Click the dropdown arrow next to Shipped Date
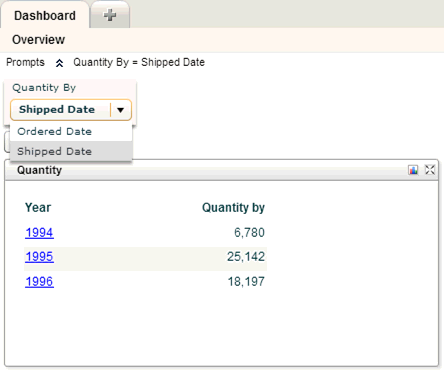This screenshot has width=444, height=372. 121,110
